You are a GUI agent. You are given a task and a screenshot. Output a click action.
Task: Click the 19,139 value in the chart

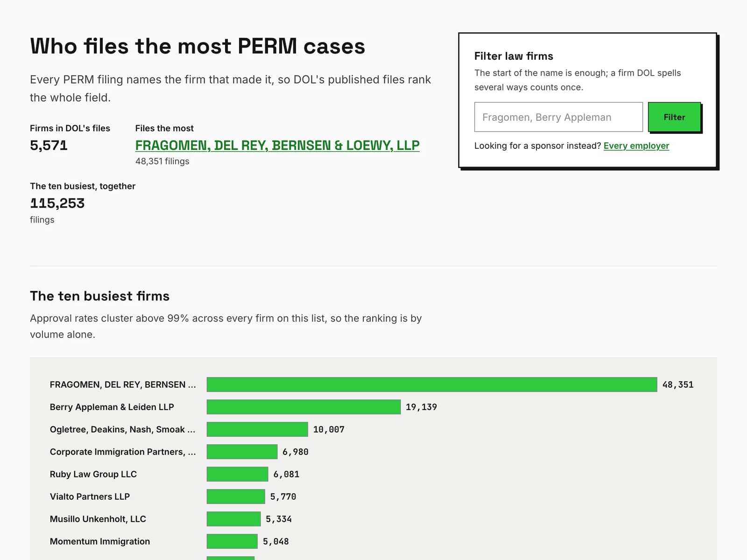point(421,407)
